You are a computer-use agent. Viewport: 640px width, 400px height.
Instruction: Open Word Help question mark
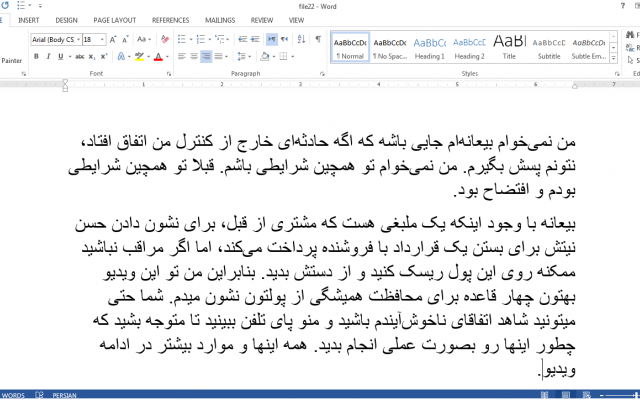click(623, 6)
